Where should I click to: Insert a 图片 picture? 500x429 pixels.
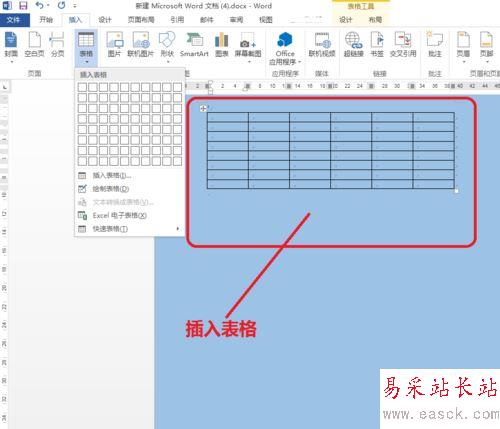pyautogui.click(x=114, y=45)
